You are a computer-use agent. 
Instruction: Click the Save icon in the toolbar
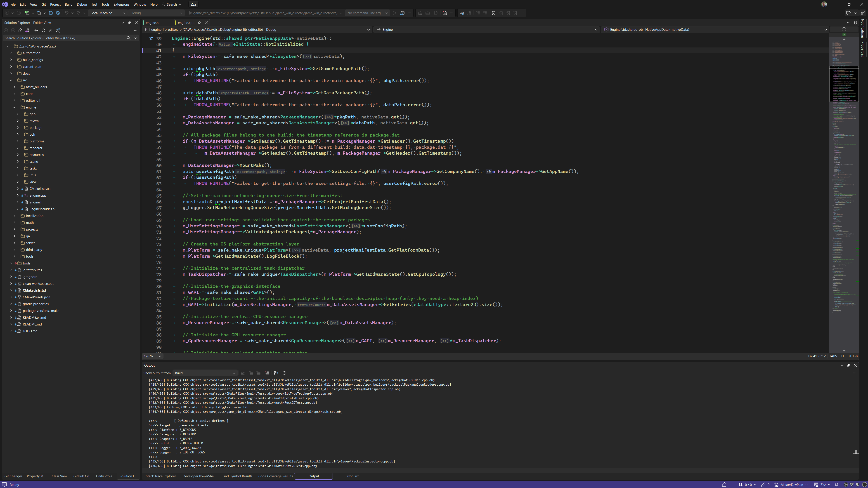[x=51, y=13]
